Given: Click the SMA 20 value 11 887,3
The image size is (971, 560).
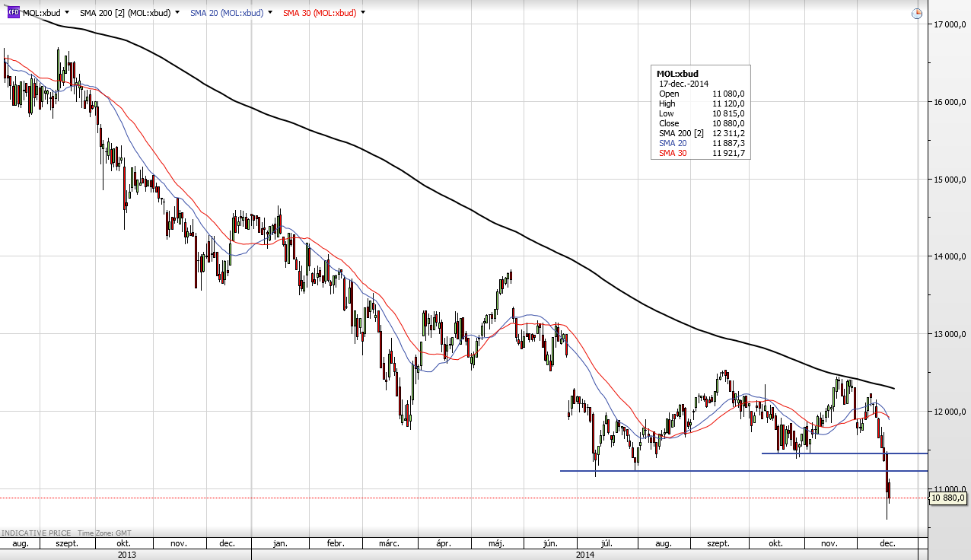Looking at the screenshot, I should click(728, 143).
